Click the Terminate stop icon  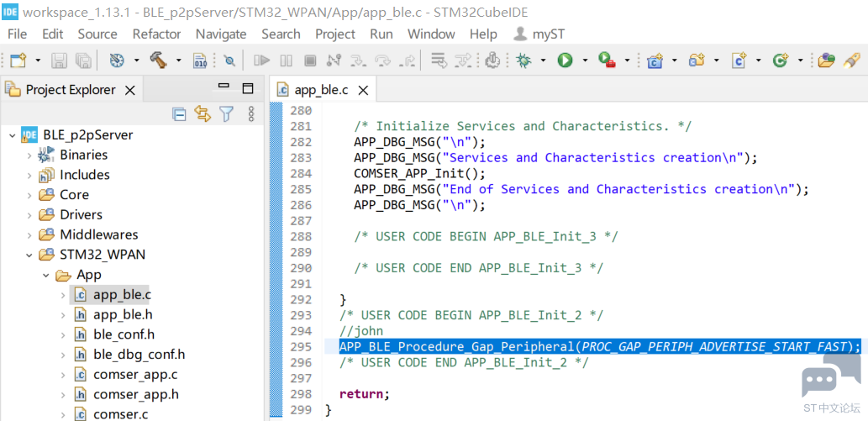(x=311, y=61)
